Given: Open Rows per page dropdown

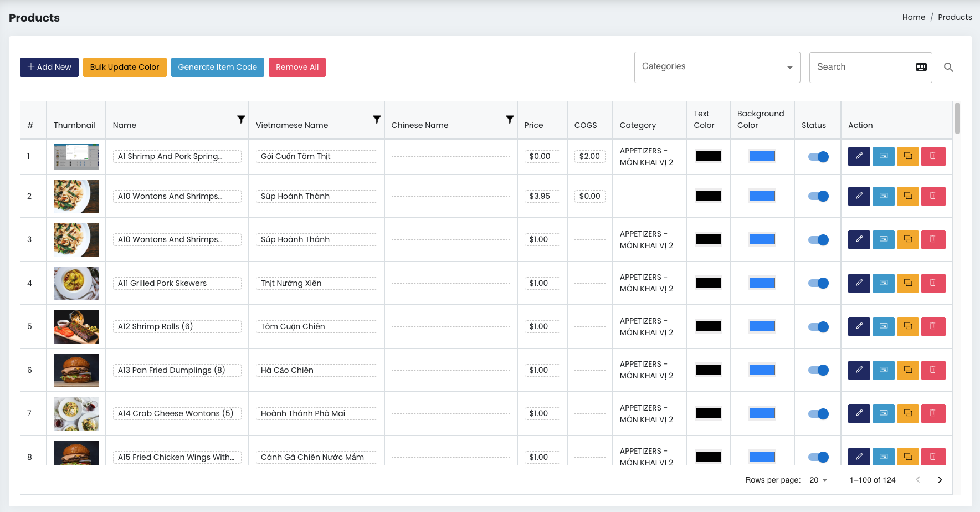Looking at the screenshot, I should point(818,480).
